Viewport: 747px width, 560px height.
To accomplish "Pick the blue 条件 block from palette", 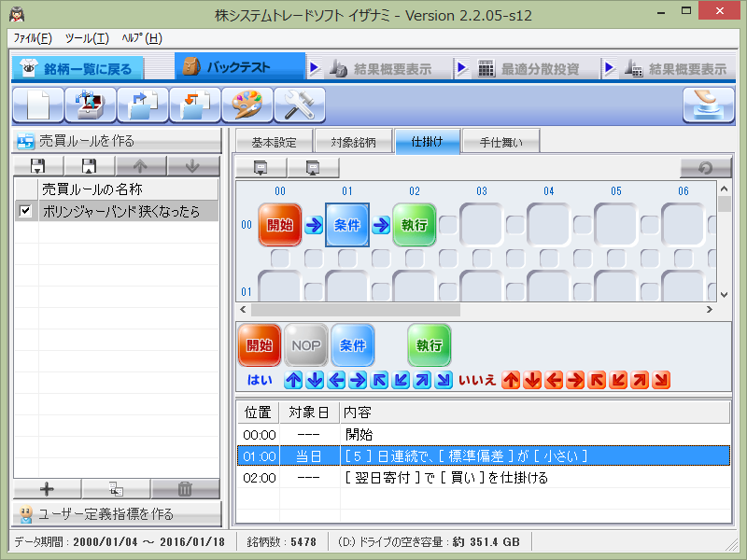I will coord(353,345).
